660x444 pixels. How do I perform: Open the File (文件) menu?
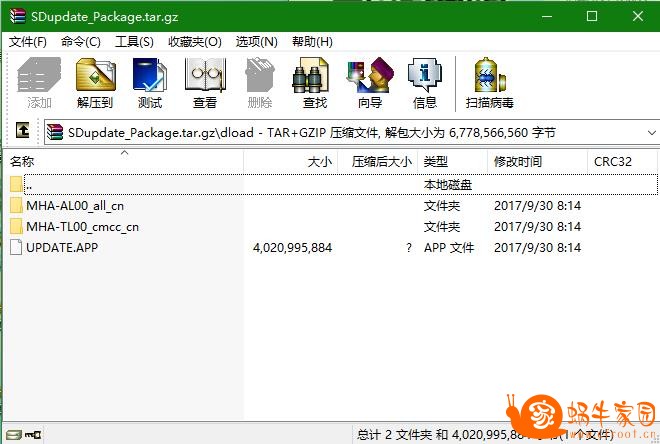28,42
